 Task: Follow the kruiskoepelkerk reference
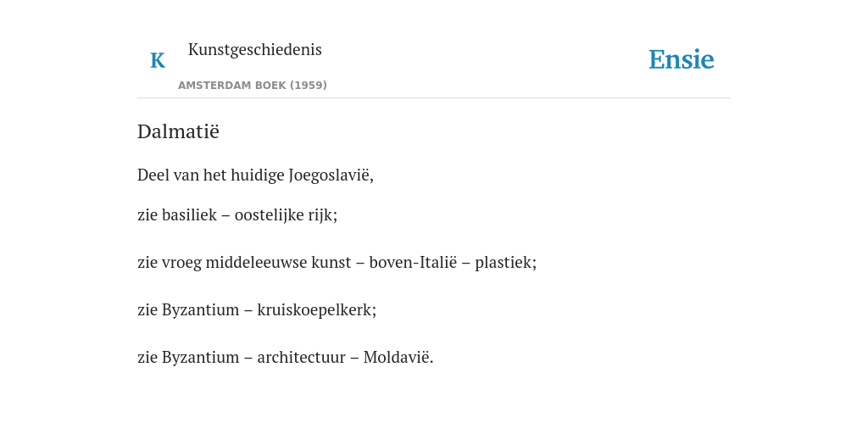pos(315,310)
